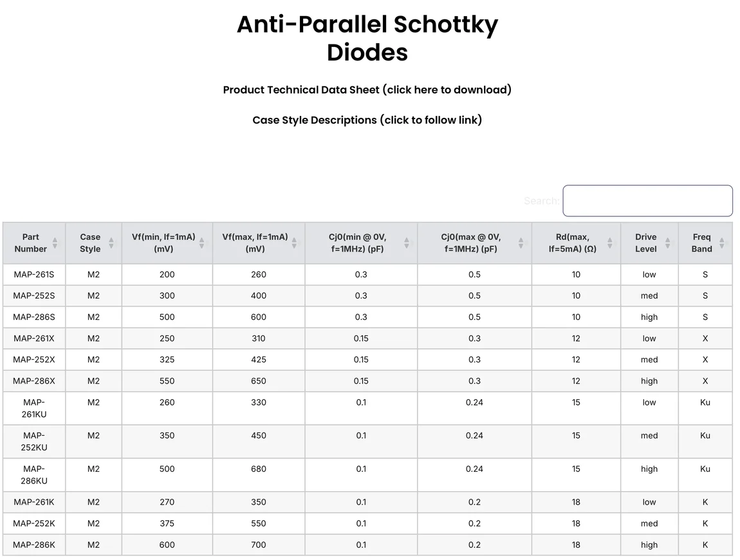Sort table by Case Style arrows

(x=111, y=243)
